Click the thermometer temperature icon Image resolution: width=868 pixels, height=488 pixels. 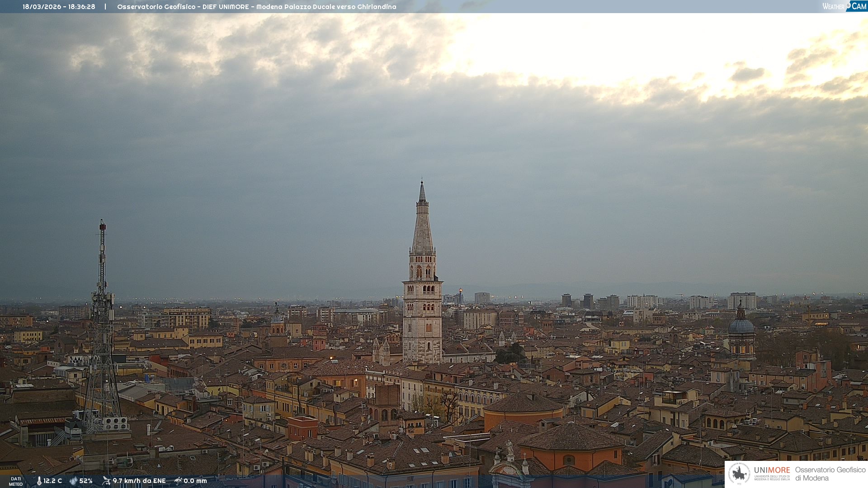pos(39,481)
